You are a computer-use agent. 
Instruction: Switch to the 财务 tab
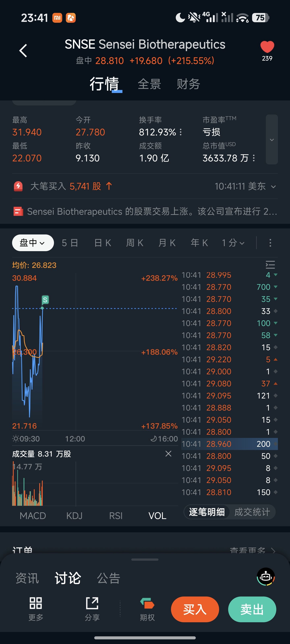(x=188, y=84)
